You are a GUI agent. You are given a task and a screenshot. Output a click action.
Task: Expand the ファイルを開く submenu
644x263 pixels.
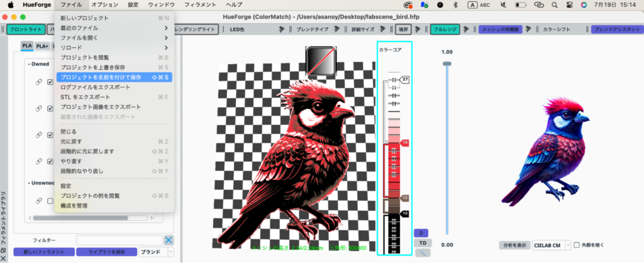coord(114,38)
